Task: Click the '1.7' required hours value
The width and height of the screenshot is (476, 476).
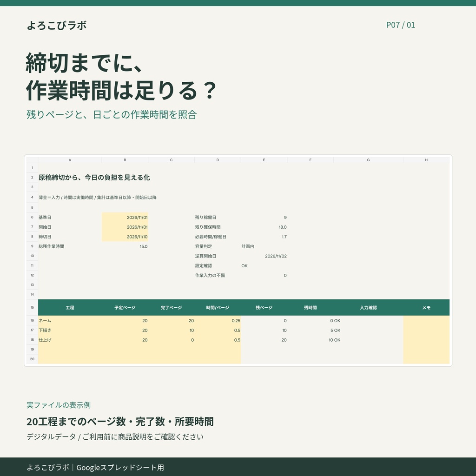Action: coord(284,237)
